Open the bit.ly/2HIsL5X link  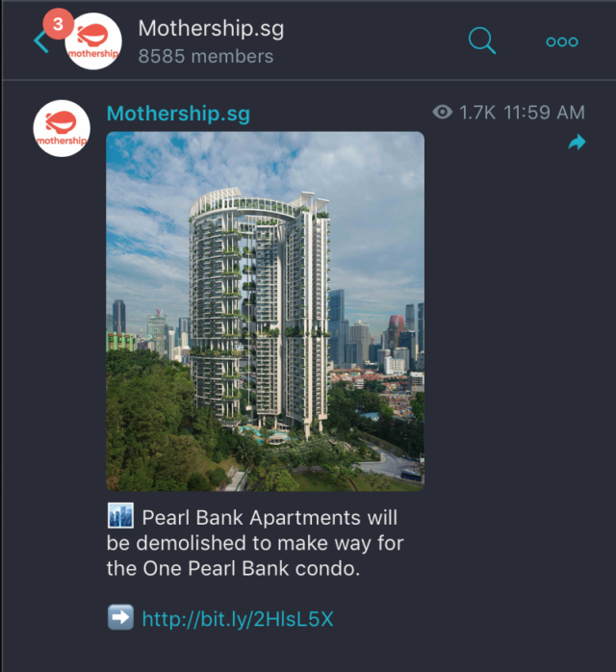pos(238,619)
